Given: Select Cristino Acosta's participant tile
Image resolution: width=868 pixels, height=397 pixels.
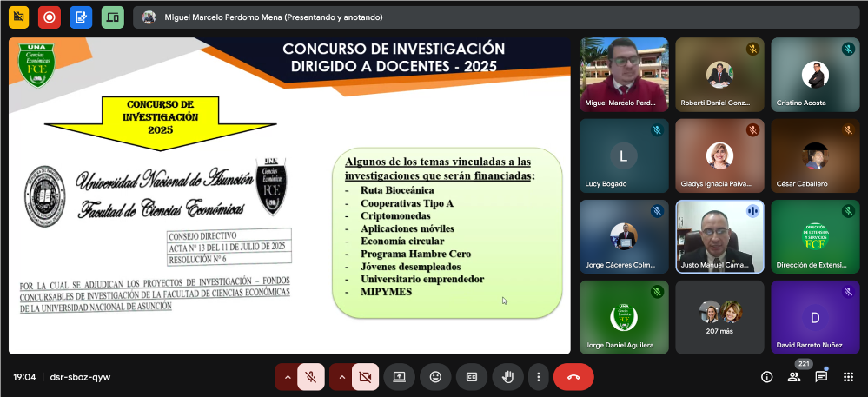Looking at the screenshot, I should [x=815, y=74].
